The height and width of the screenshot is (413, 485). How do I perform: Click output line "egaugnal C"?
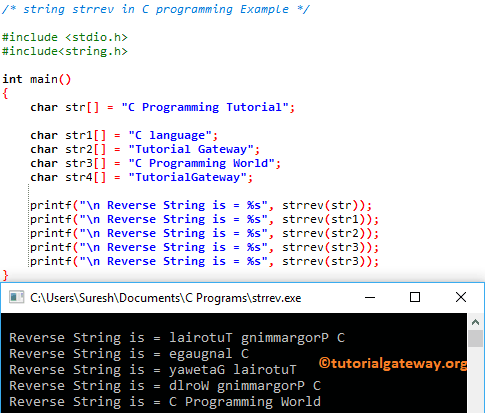click(209, 354)
